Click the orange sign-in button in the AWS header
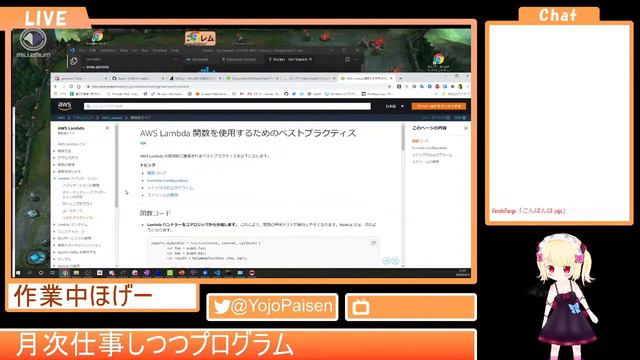The image size is (640, 360). [x=438, y=106]
